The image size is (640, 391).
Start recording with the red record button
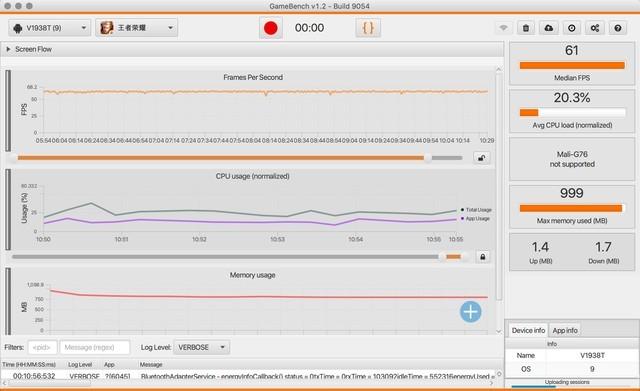[271, 28]
